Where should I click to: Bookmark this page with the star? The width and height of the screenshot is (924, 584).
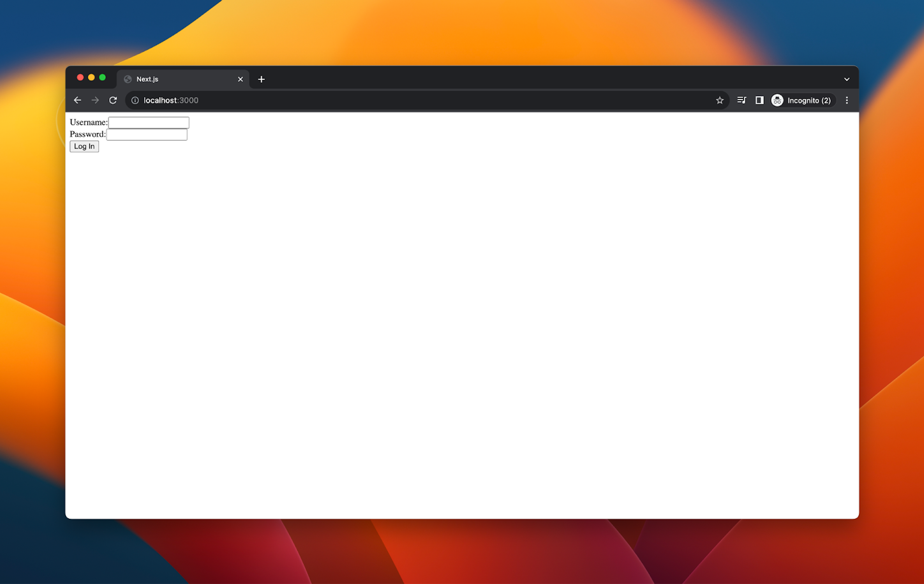(x=719, y=100)
